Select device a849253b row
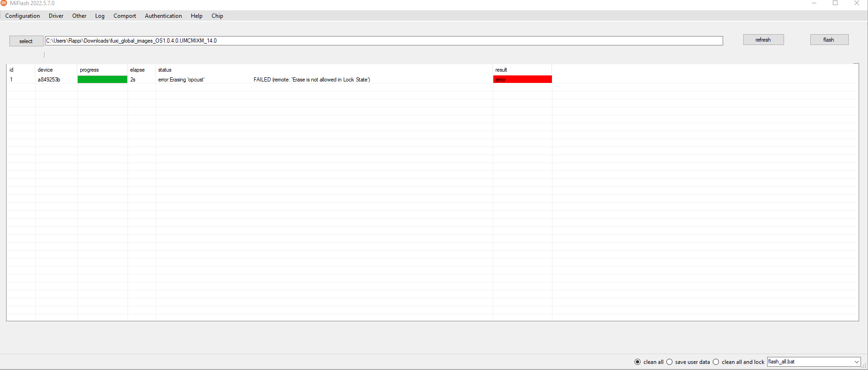 point(49,80)
